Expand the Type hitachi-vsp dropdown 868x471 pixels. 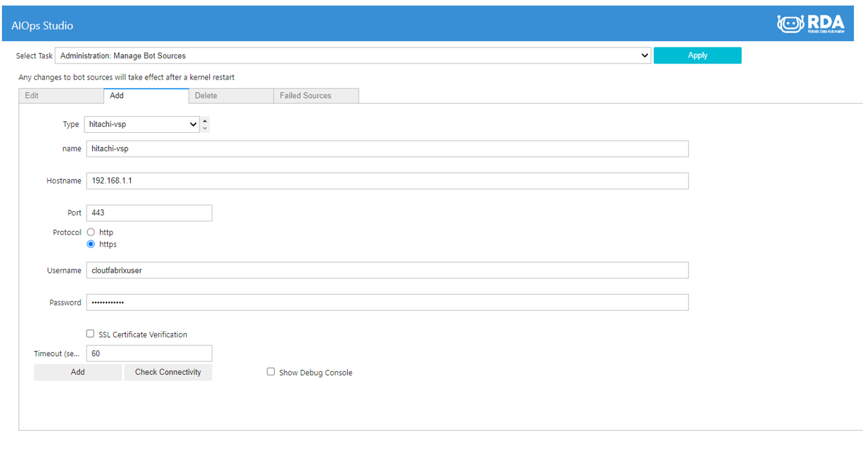point(142,124)
